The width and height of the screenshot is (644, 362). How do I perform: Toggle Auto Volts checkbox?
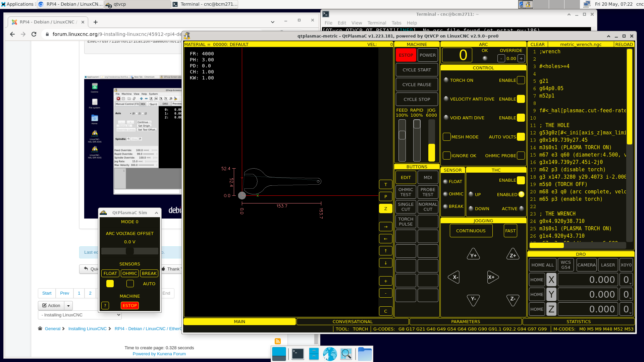coord(521,137)
